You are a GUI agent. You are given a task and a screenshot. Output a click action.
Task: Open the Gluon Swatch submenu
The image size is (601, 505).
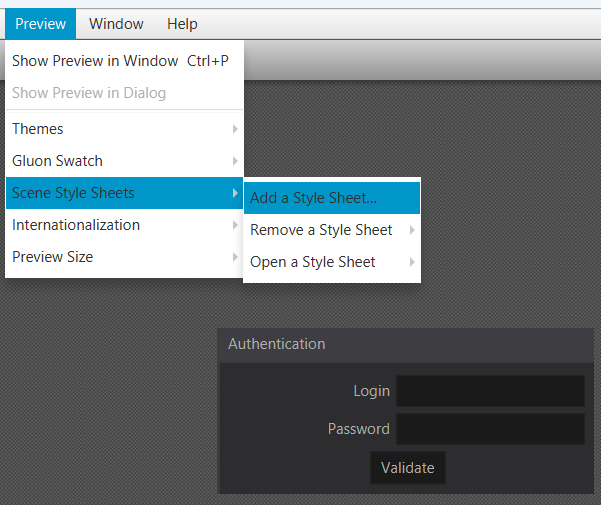pyautogui.click(x=125, y=161)
